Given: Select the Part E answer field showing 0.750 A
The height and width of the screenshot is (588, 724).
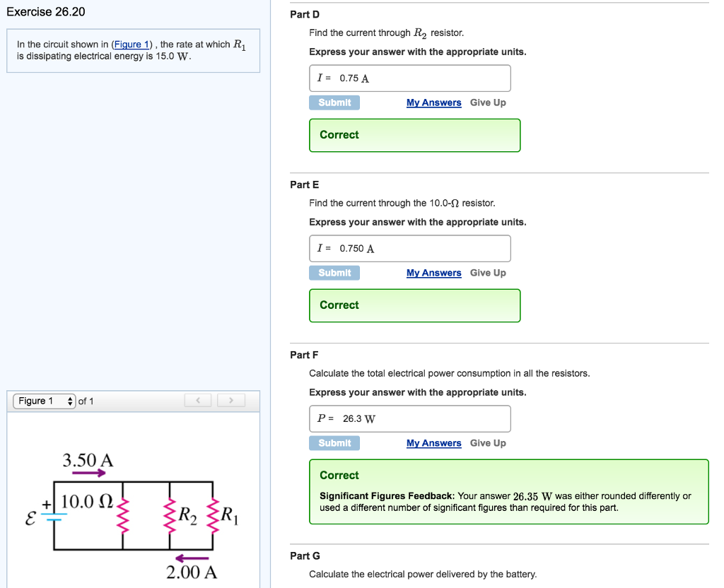Looking at the screenshot, I should point(409,248).
